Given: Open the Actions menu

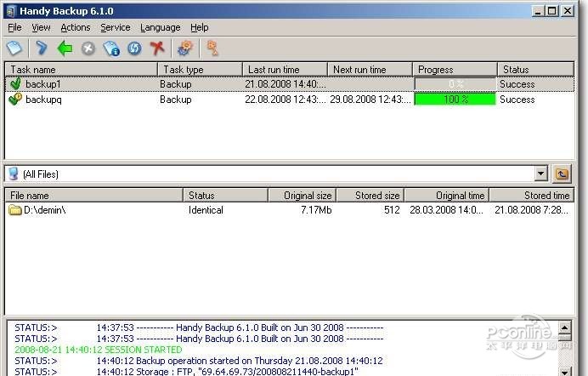Looking at the screenshot, I should [76, 27].
